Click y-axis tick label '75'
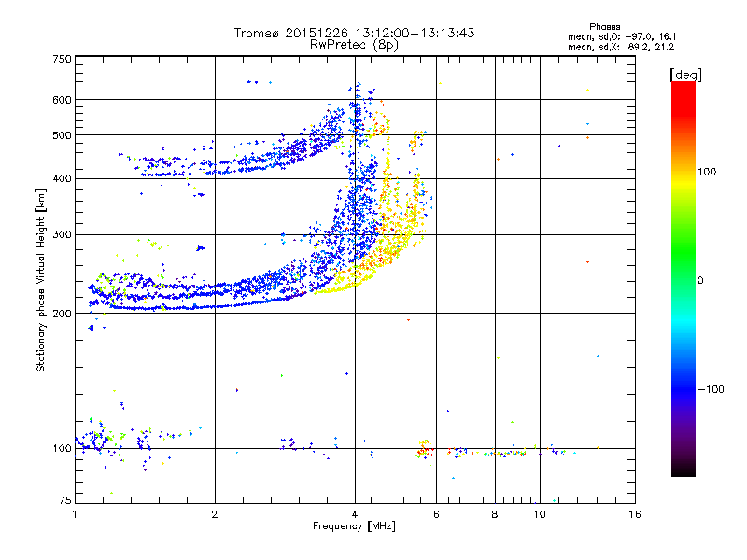747x560 pixels. tap(65, 500)
